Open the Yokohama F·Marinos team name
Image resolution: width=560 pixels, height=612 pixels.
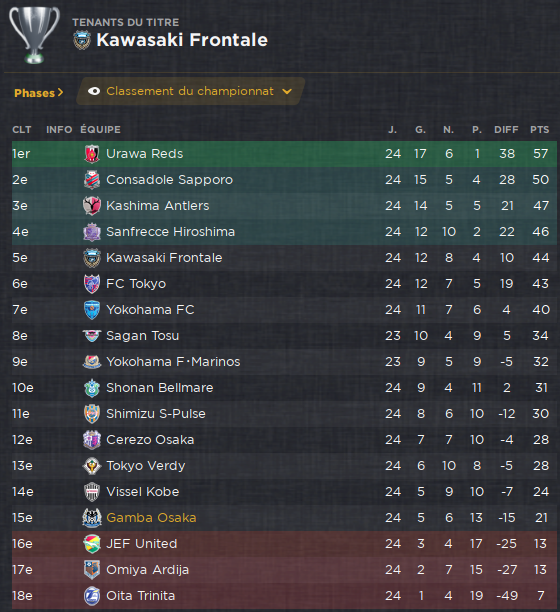pyautogui.click(x=173, y=362)
